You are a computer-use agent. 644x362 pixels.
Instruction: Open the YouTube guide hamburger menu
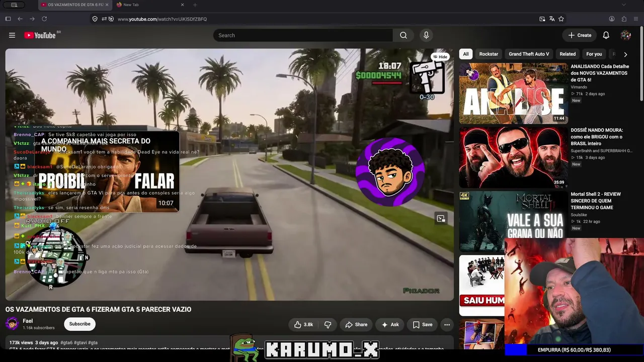point(12,35)
